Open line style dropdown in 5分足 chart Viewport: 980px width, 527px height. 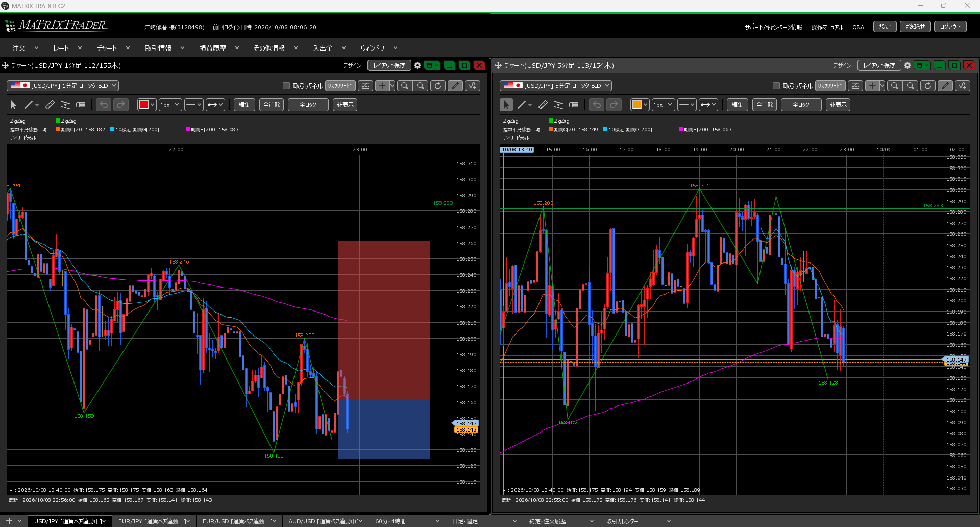coord(687,105)
